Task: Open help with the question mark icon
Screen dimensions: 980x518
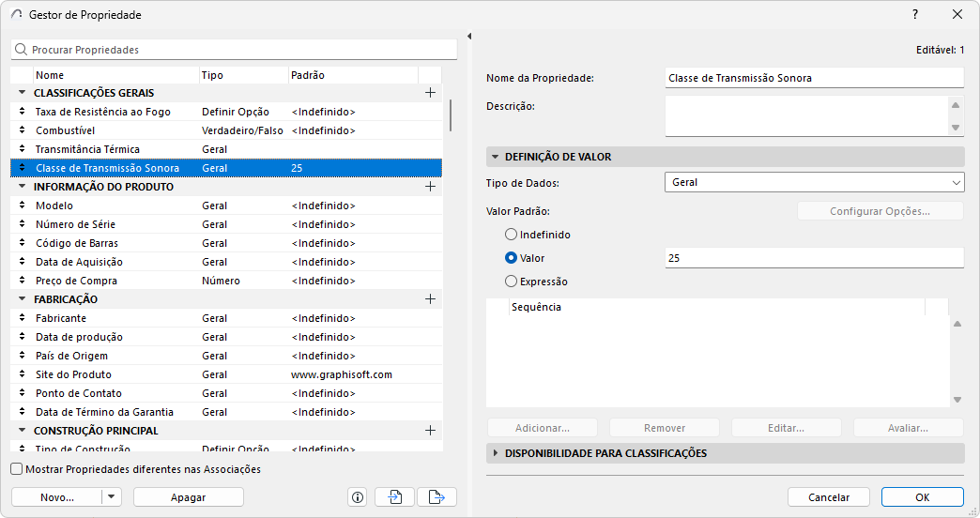Action: tap(915, 15)
